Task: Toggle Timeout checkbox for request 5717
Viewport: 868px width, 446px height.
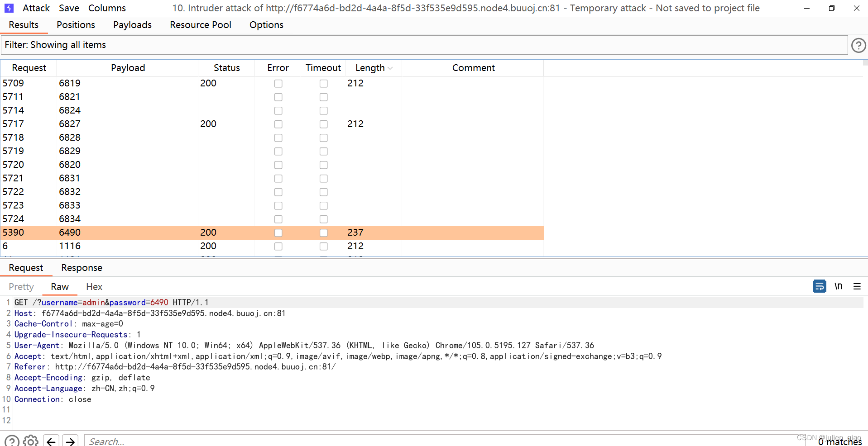Action: coord(323,124)
